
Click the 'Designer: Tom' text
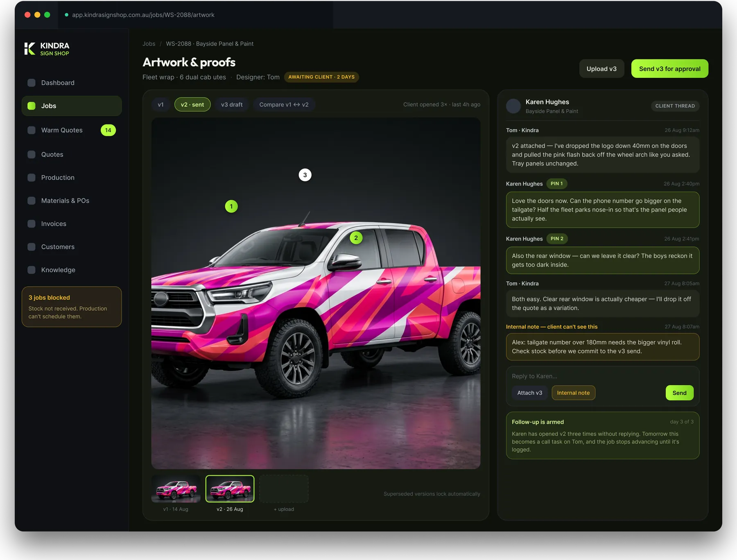pos(258,77)
